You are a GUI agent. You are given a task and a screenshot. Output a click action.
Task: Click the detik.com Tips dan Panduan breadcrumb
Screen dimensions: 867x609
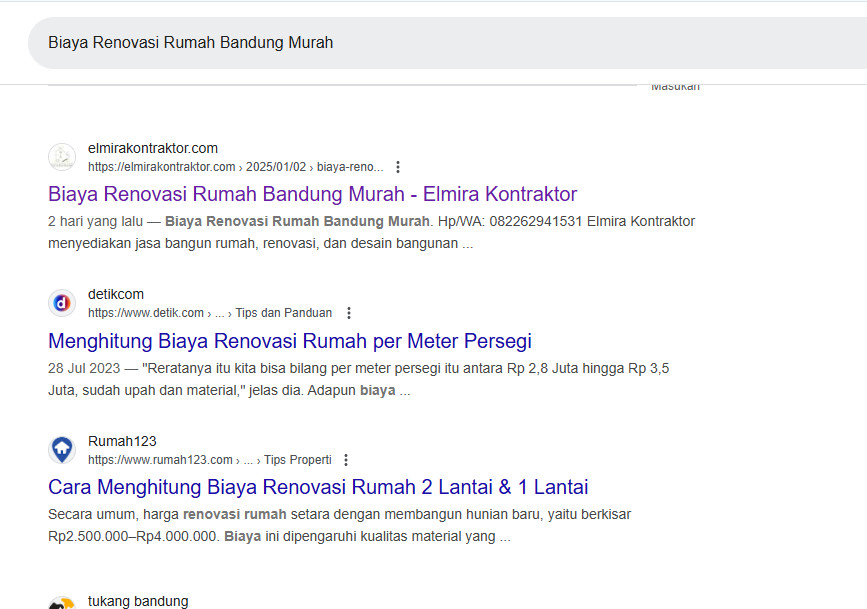tap(210, 313)
